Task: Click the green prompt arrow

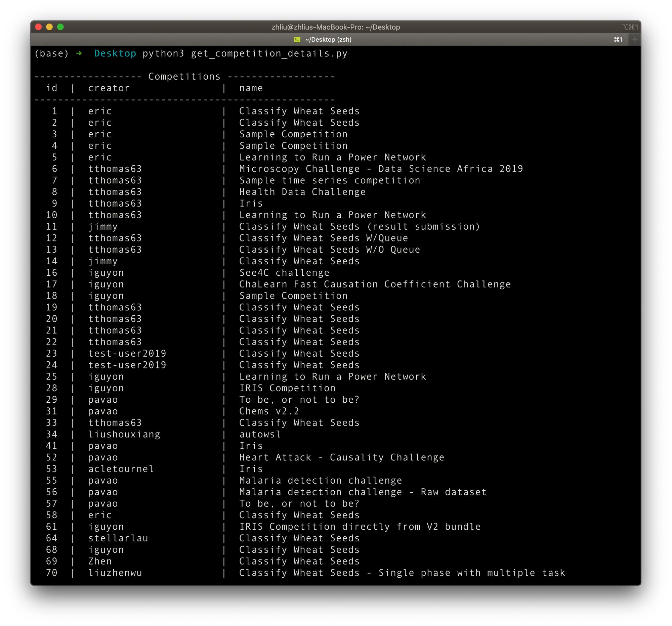Action: (79, 53)
